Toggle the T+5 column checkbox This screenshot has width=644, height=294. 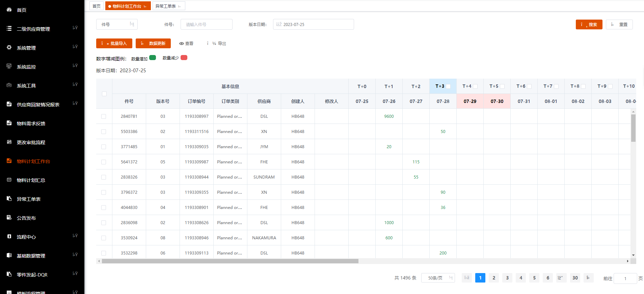pyautogui.click(x=502, y=86)
